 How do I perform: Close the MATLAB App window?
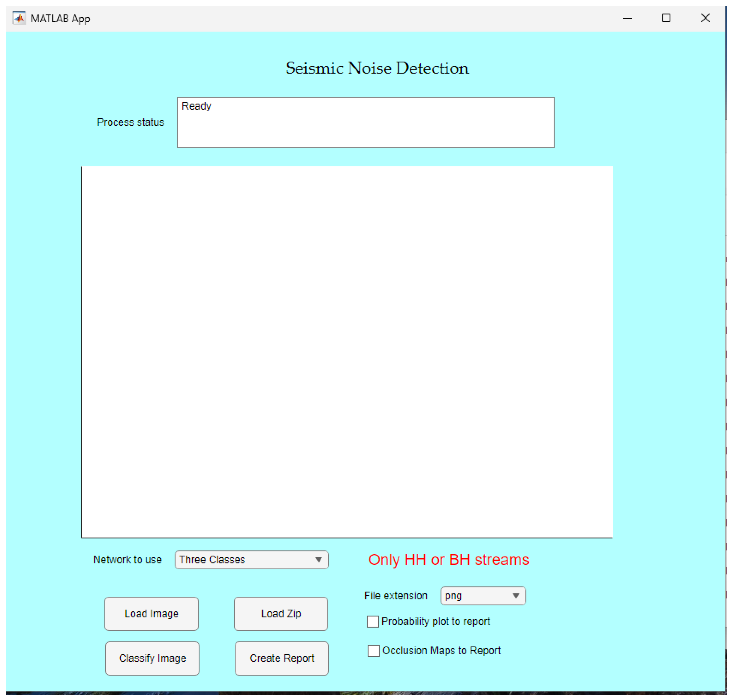coord(705,18)
